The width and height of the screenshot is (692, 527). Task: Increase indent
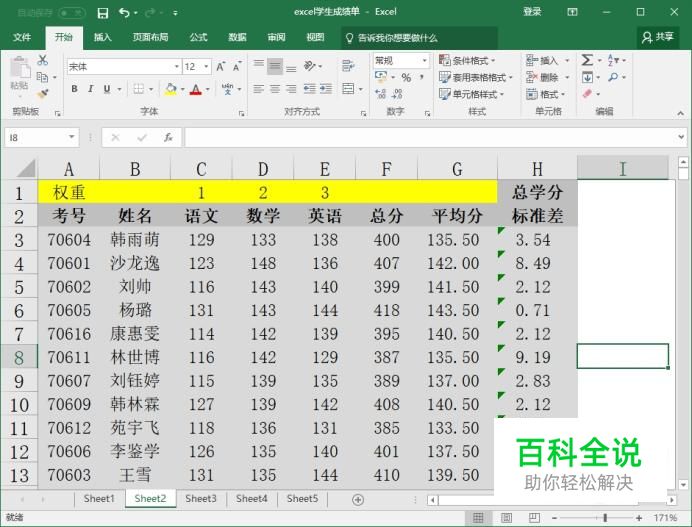(326, 89)
